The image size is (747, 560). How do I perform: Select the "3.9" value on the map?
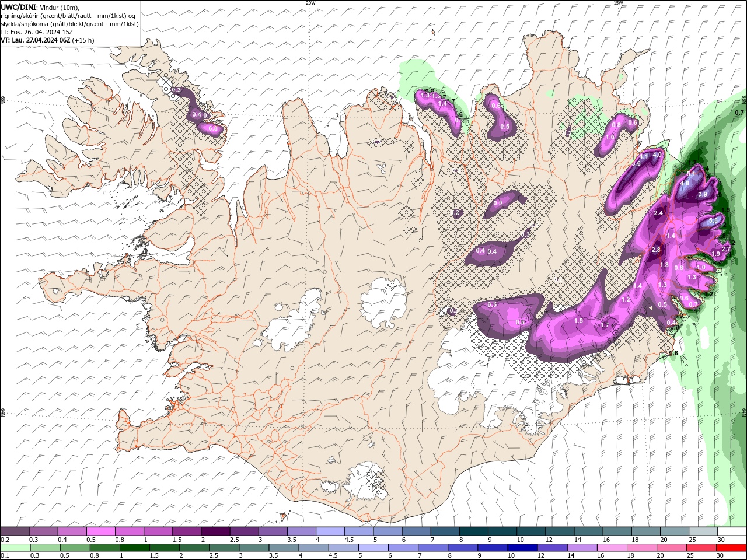(x=703, y=194)
